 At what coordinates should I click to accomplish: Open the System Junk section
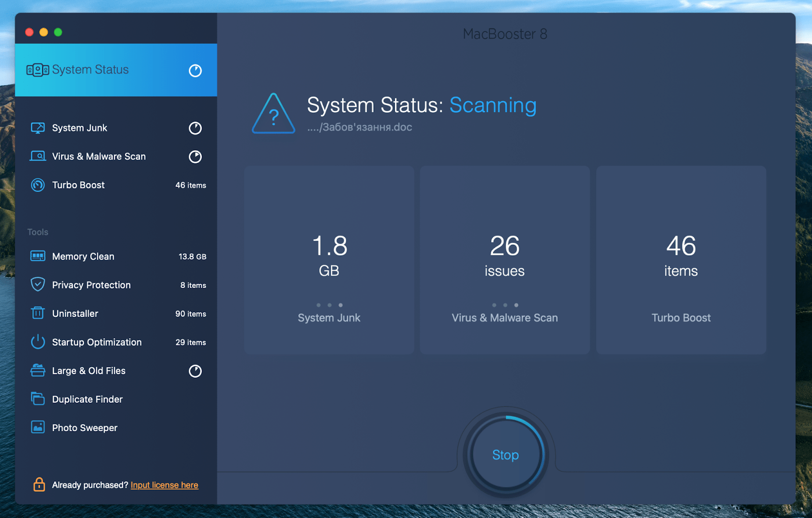(116, 128)
